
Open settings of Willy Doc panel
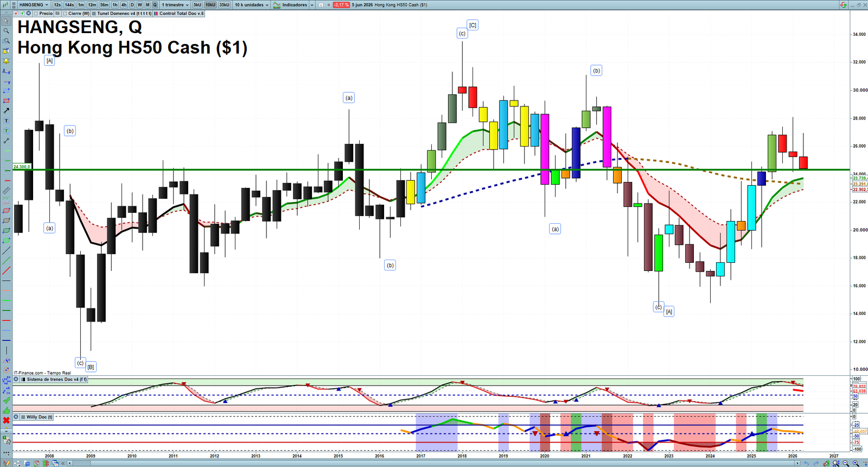[16, 417]
